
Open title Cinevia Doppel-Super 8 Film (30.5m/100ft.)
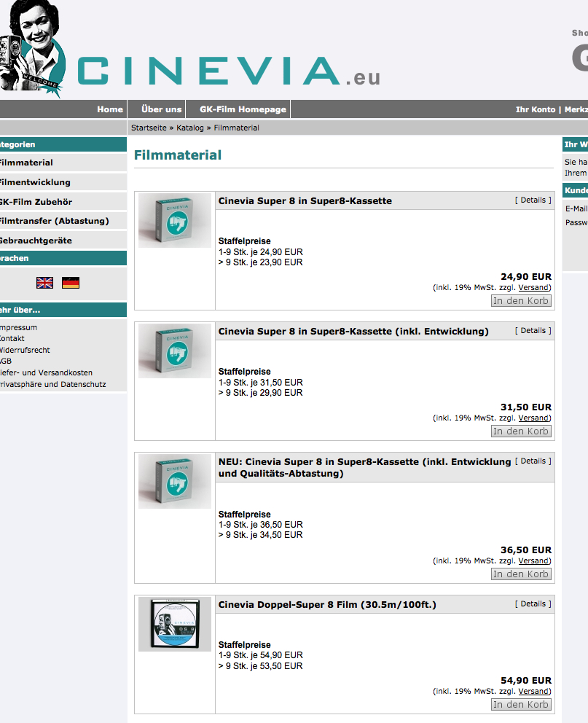coord(327,604)
